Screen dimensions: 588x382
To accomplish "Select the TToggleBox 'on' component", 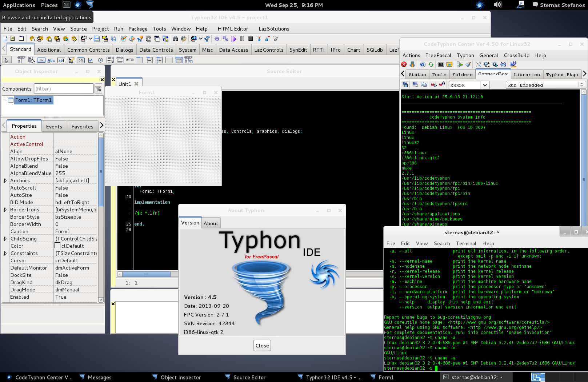I will point(81,60).
